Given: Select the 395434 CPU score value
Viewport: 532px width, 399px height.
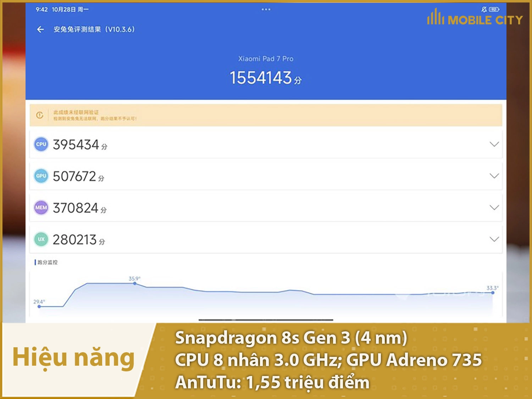Looking at the screenshot, I should (x=76, y=145).
